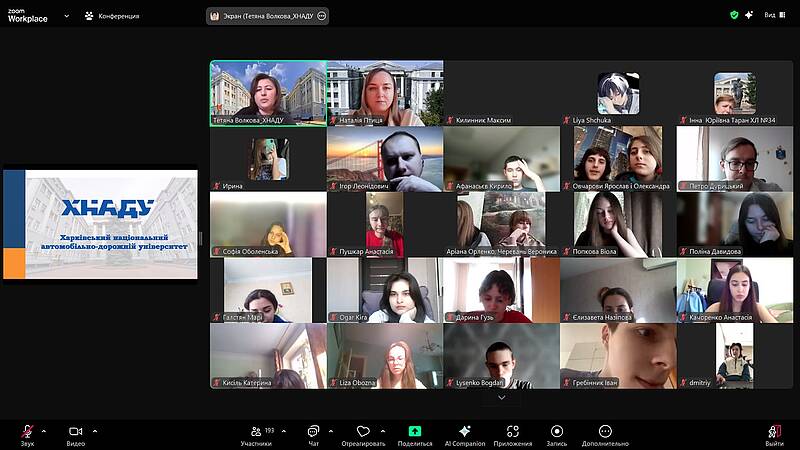Open shared screen options for Тетяна Волкова
Image resolution: width=800 pixels, height=450 pixels.
322,16
